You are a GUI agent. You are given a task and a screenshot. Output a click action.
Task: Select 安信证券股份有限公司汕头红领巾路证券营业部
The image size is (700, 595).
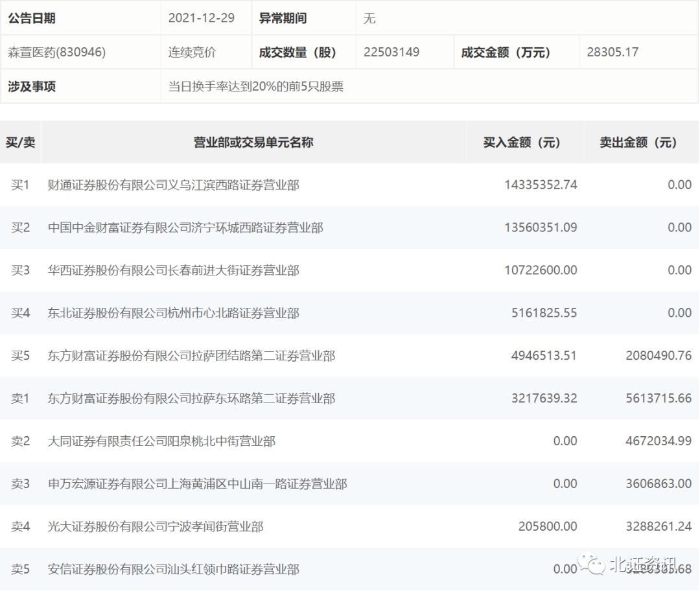(x=174, y=569)
